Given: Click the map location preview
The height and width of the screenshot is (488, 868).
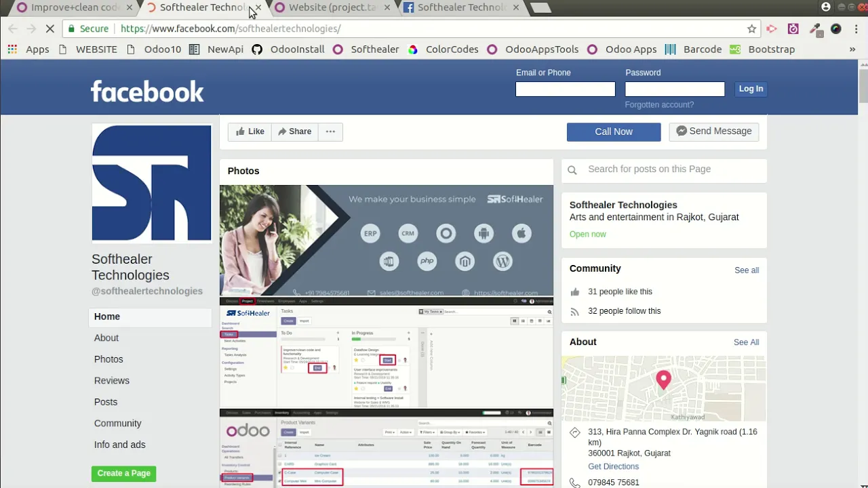Looking at the screenshot, I should 664,388.
